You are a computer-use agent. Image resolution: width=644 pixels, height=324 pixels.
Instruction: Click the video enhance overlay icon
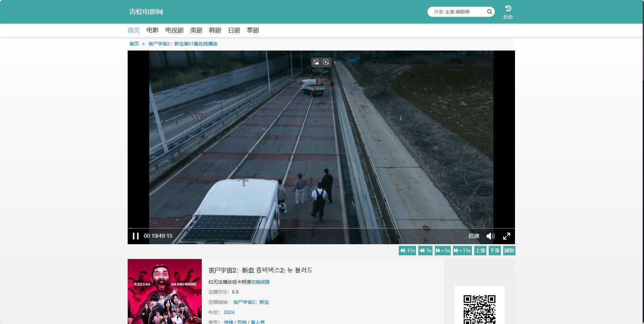(326, 62)
